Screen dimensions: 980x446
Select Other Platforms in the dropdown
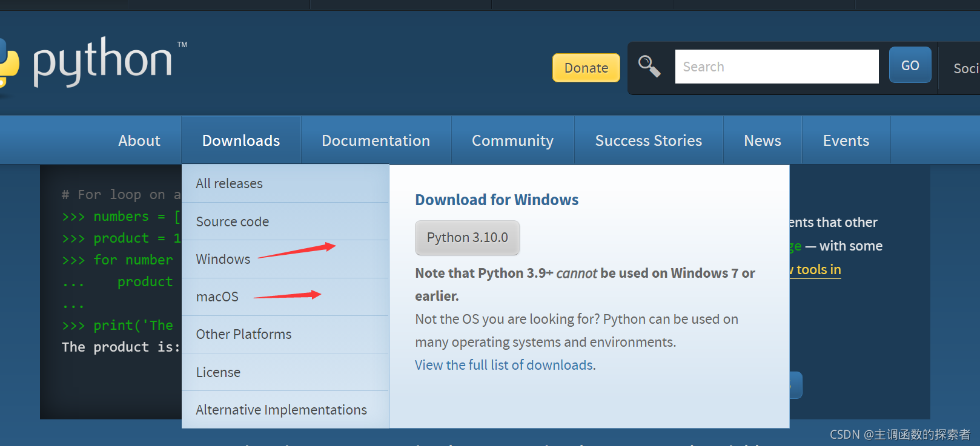pos(285,334)
